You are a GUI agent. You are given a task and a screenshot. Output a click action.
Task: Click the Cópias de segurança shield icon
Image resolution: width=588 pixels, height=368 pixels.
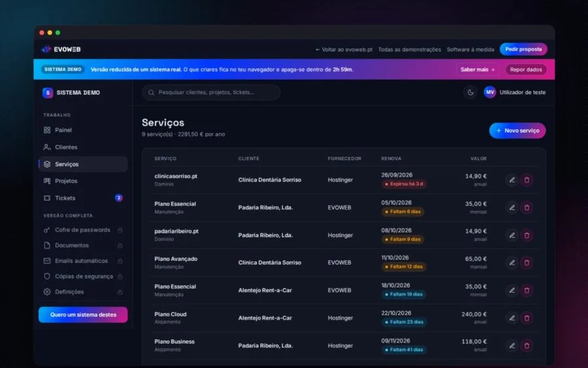point(47,276)
